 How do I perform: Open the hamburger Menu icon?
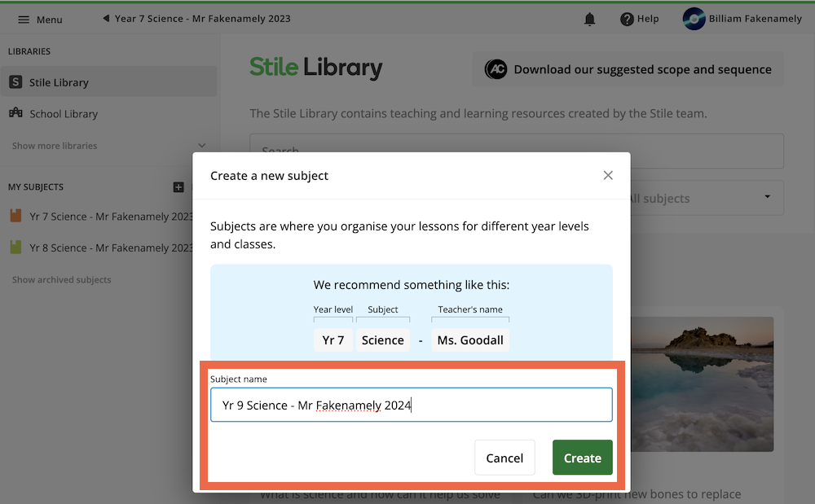(x=24, y=20)
